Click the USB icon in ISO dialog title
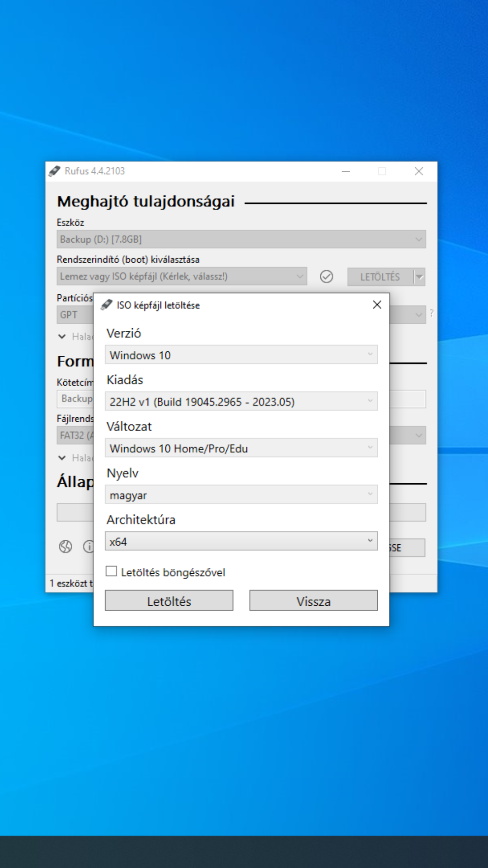This screenshot has height=868, width=488. (107, 305)
